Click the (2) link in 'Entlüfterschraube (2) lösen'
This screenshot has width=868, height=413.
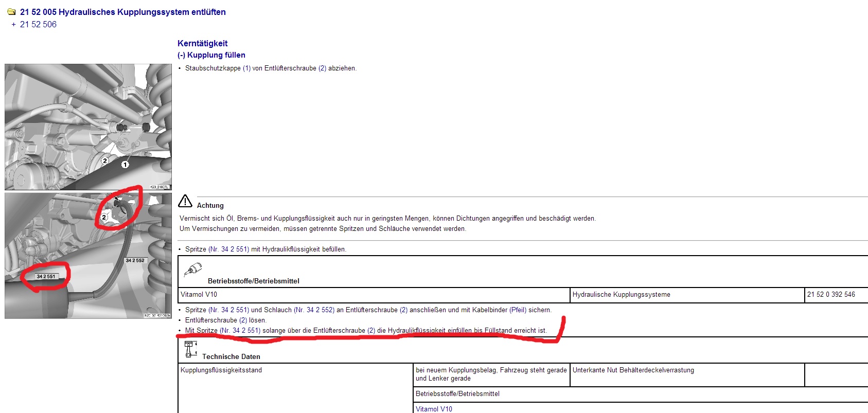(x=243, y=320)
